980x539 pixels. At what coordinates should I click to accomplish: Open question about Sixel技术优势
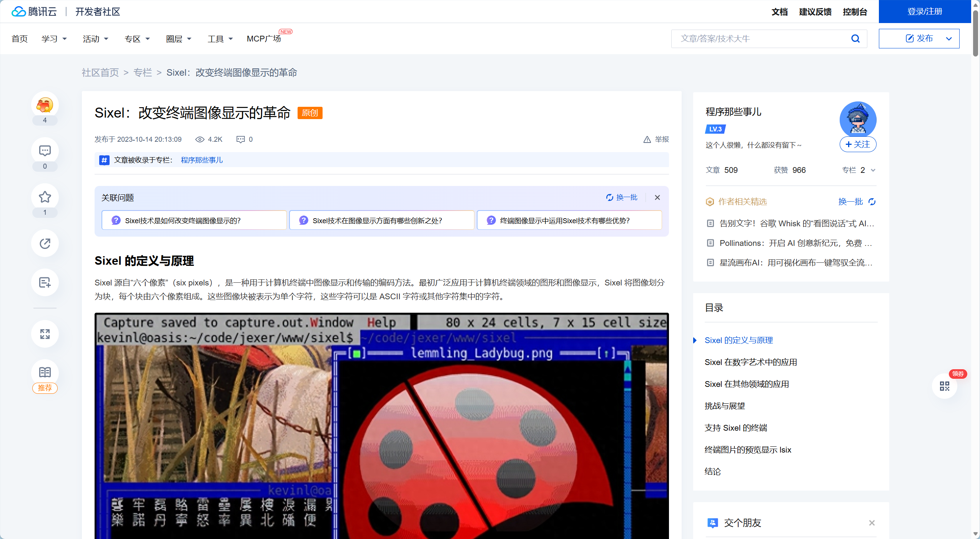click(569, 221)
